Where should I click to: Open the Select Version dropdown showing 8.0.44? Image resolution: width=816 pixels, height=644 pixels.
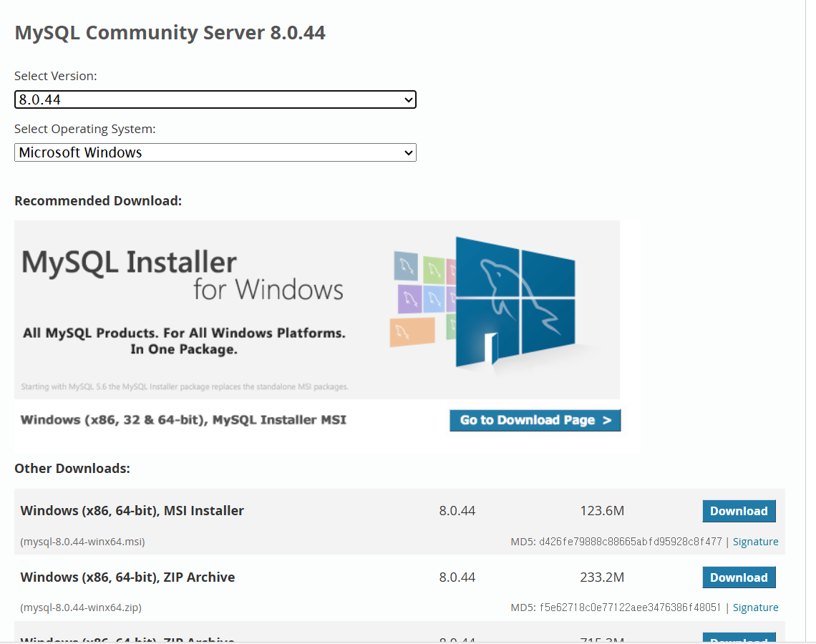pos(215,99)
